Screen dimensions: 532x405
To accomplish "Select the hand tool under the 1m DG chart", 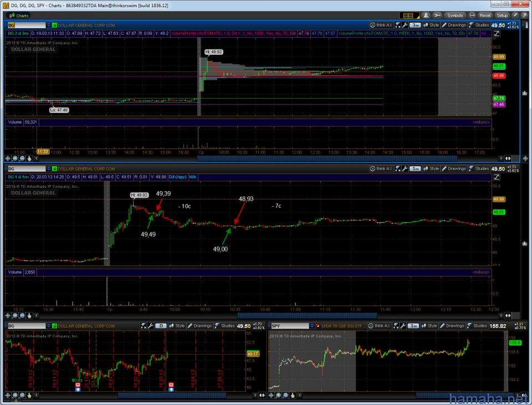I will (x=29, y=315).
